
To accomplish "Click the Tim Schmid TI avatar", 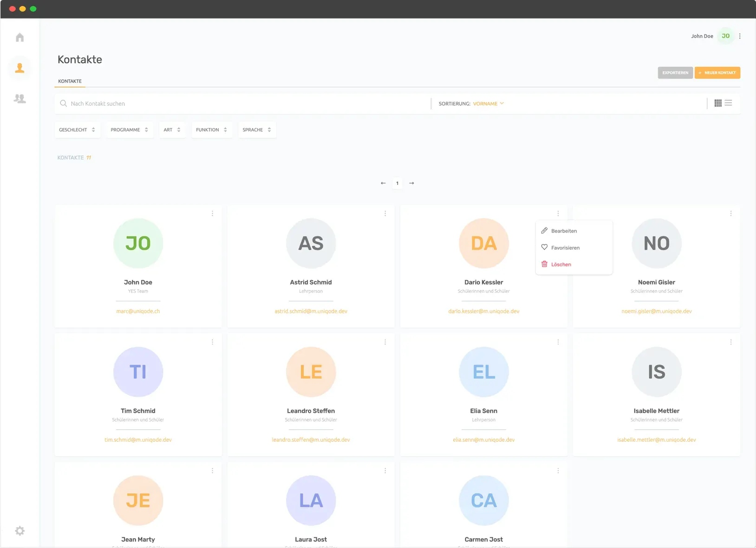I will pyautogui.click(x=138, y=372).
